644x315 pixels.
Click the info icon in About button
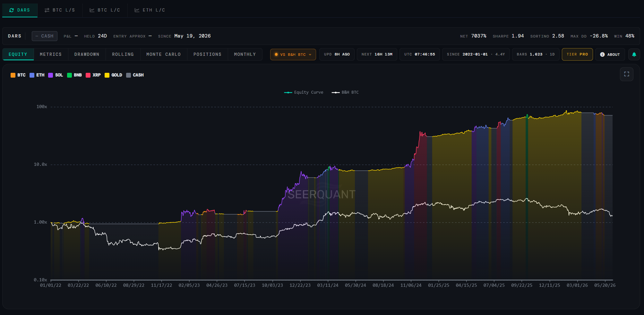click(602, 55)
